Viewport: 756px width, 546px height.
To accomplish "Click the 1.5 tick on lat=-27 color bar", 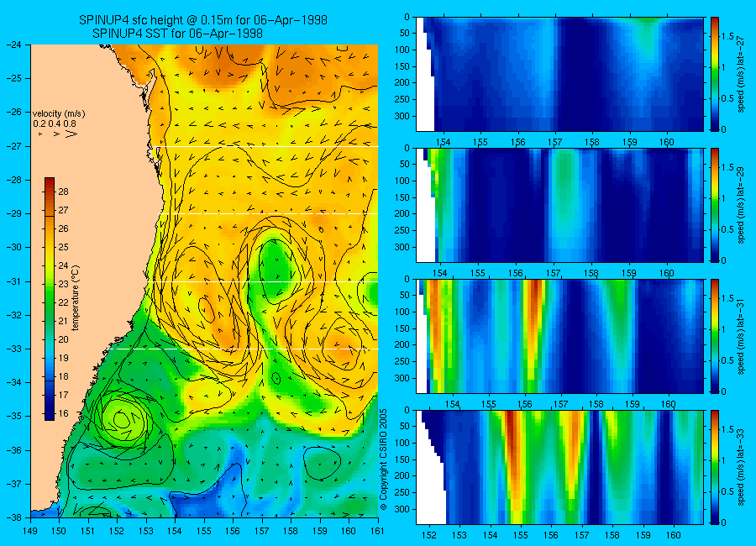I will click(x=727, y=37).
